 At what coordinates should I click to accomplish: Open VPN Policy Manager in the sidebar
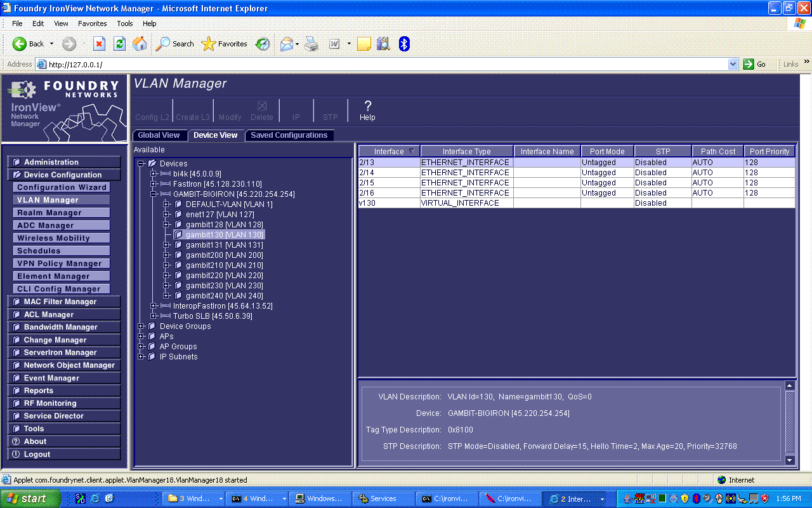pyautogui.click(x=62, y=264)
